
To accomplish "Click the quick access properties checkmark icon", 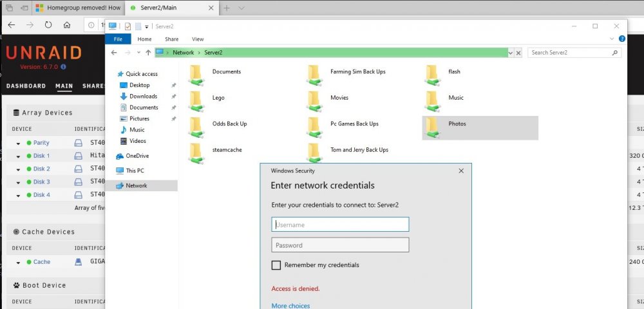I will point(128,26).
